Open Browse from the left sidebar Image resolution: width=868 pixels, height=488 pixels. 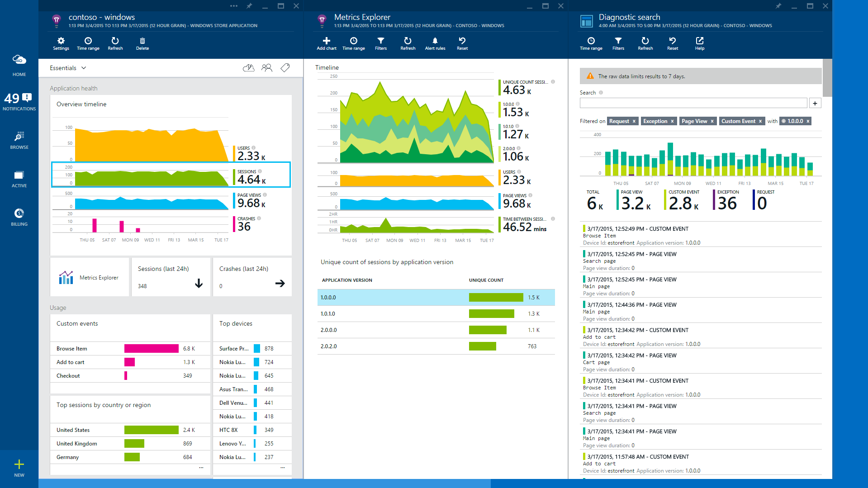tap(19, 140)
